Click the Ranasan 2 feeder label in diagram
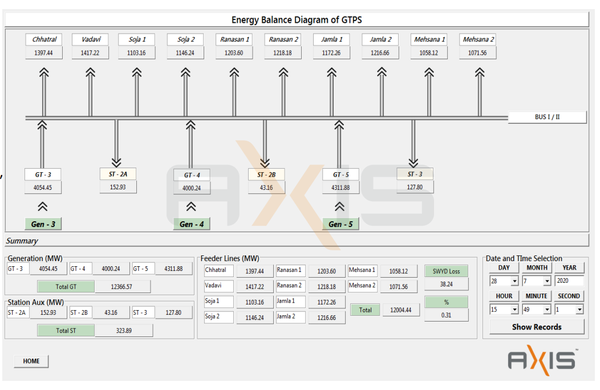Image resolution: width=600 pixels, height=390 pixels. coord(283,39)
